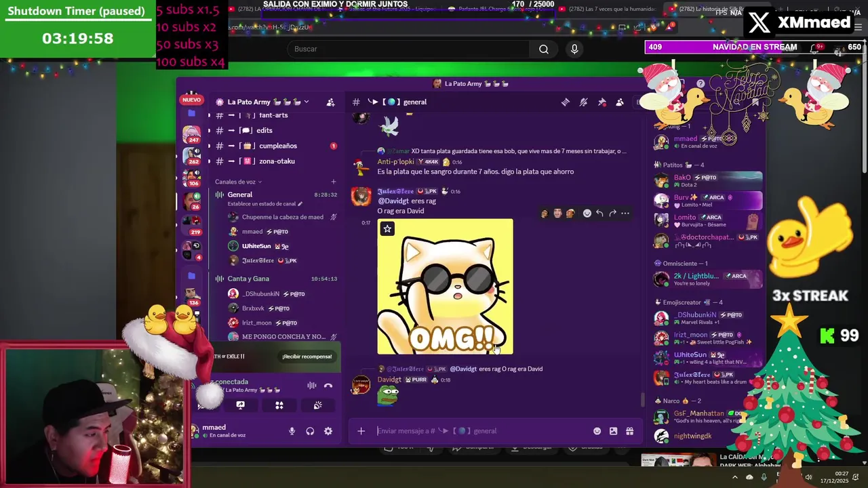868x488 pixels.
Task: Open server icon with 106 badge
Action: coord(192,177)
